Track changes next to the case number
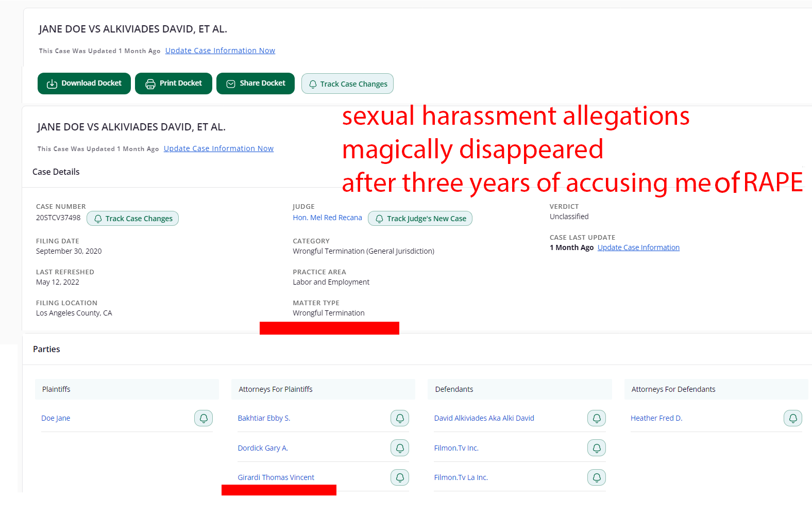Viewport: 812px width, 513px height. click(x=133, y=219)
